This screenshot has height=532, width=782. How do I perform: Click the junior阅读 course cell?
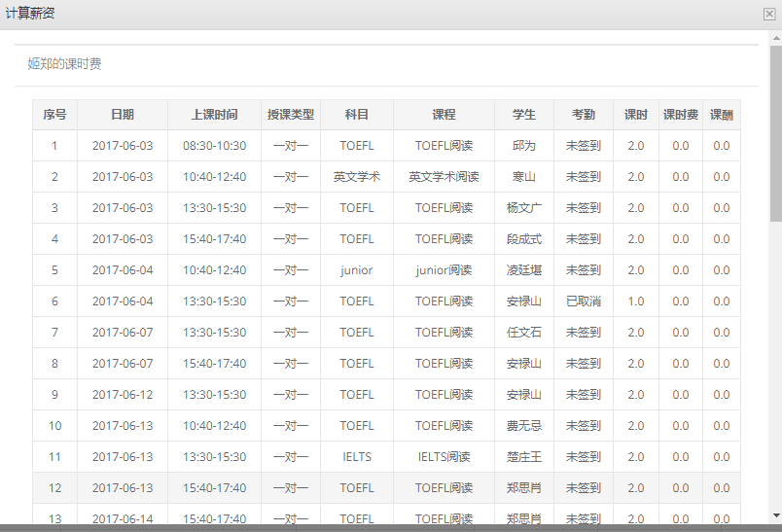click(x=444, y=270)
